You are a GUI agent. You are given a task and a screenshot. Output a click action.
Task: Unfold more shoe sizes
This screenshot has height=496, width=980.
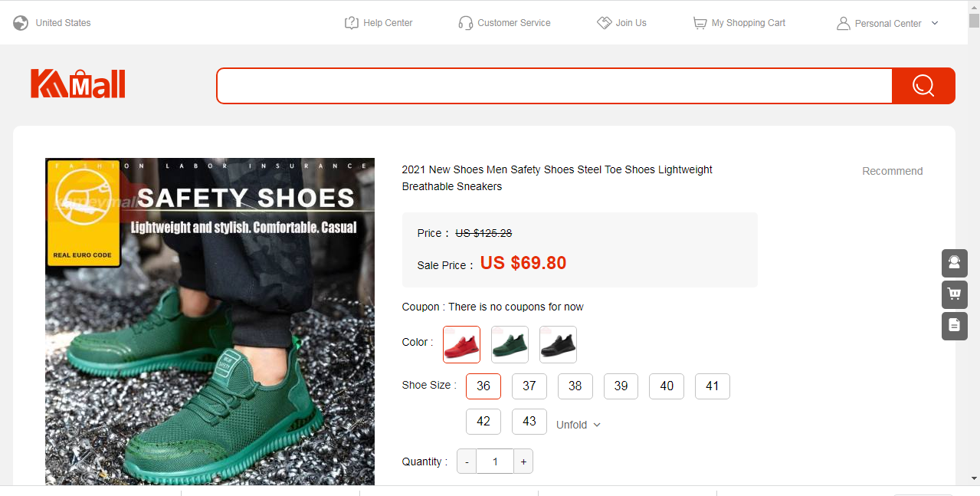click(x=578, y=425)
